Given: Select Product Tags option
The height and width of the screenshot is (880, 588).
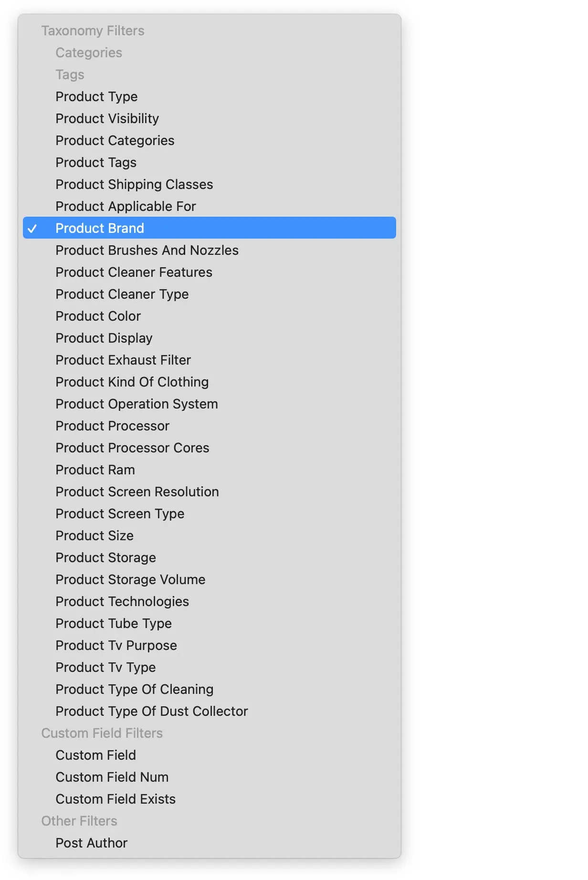Looking at the screenshot, I should (x=96, y=162).
